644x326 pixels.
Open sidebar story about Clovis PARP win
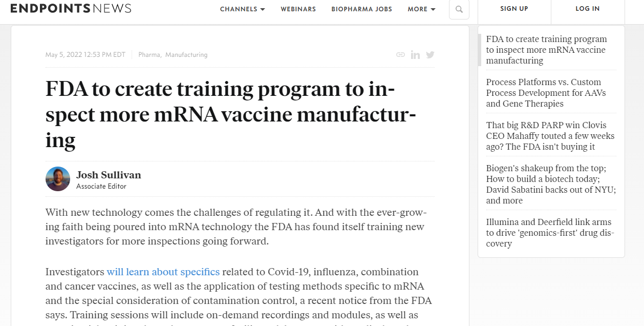pyautogui.click(x=550, y=136)
